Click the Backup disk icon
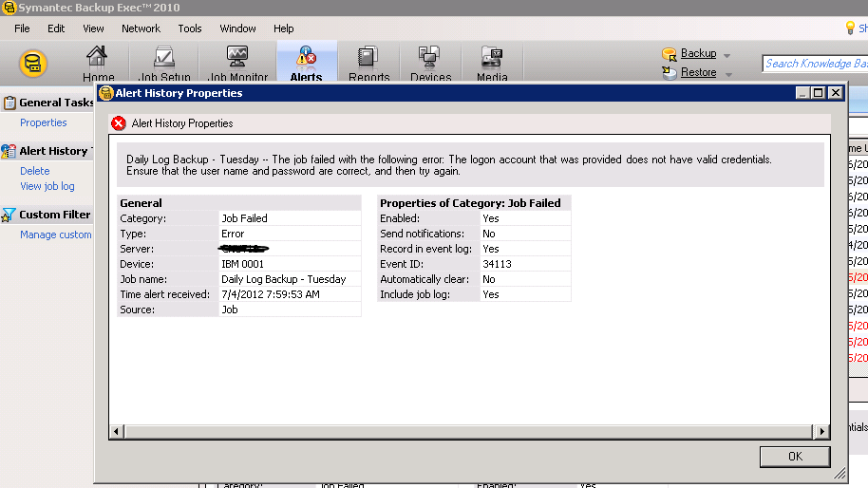 pos(670,54)
